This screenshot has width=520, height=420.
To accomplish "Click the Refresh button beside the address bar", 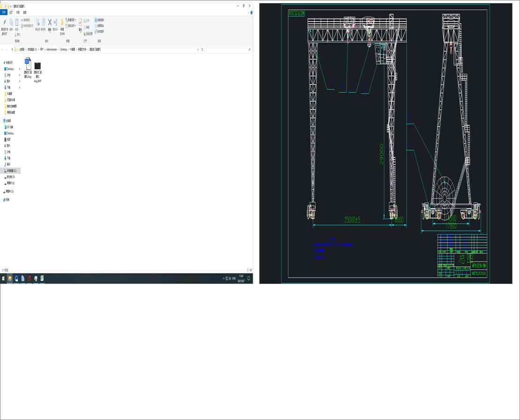I will click(x=202, y=49).
